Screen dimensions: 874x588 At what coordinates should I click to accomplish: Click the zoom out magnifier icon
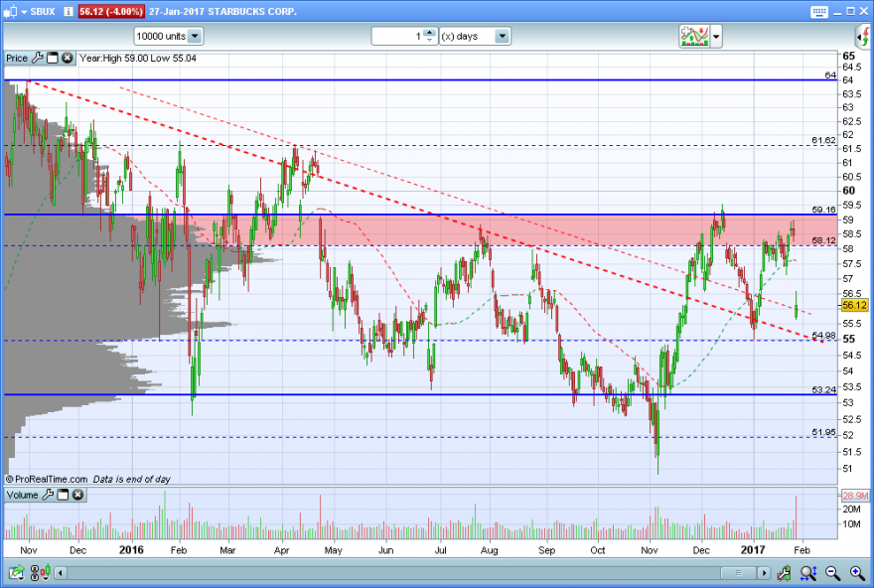[x=832, y=572]
